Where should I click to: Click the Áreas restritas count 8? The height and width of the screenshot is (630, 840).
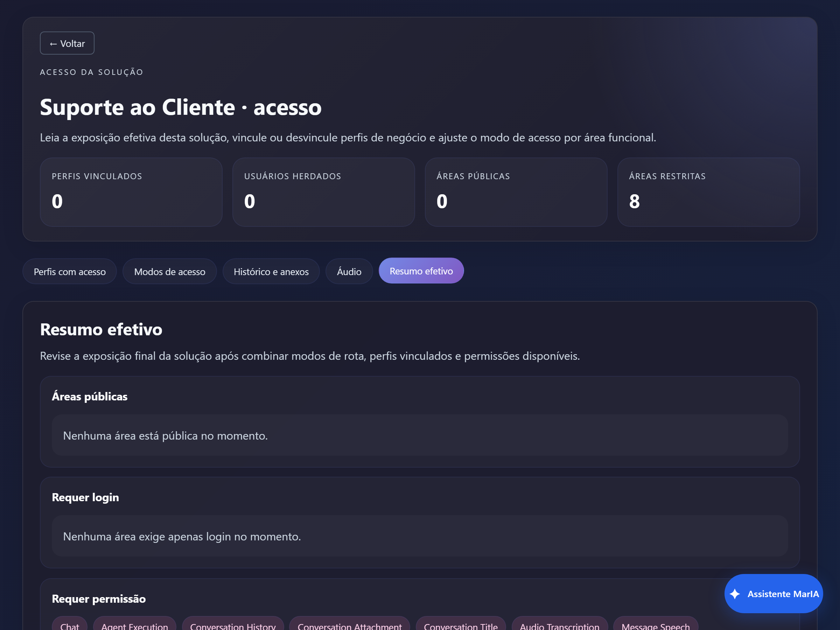[x=634, y=201]
